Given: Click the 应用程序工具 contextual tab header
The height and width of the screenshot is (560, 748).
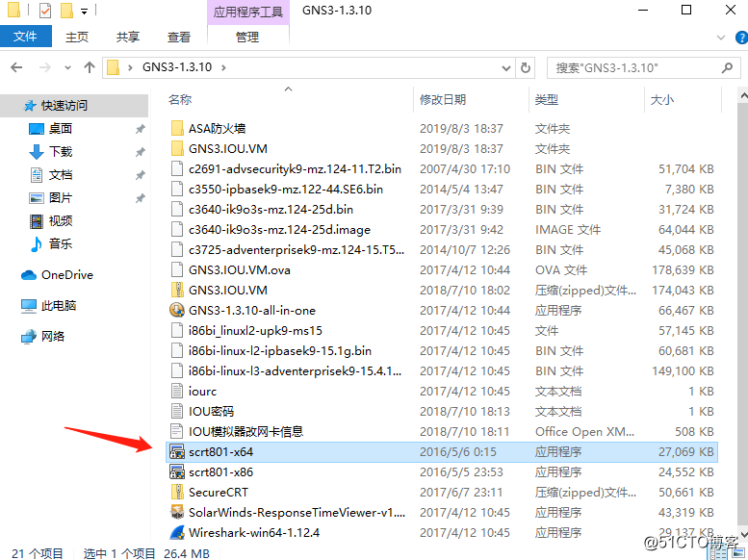Looking at the screenshot, I should click(248, 12).
